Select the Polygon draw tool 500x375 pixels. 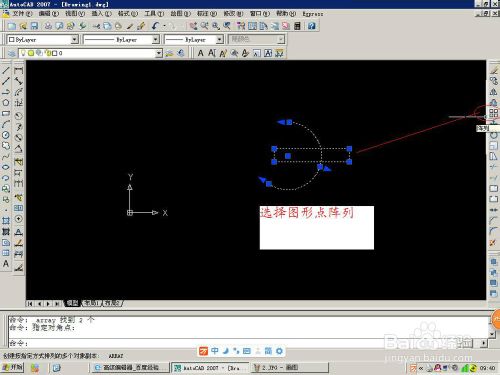point(6,103)
